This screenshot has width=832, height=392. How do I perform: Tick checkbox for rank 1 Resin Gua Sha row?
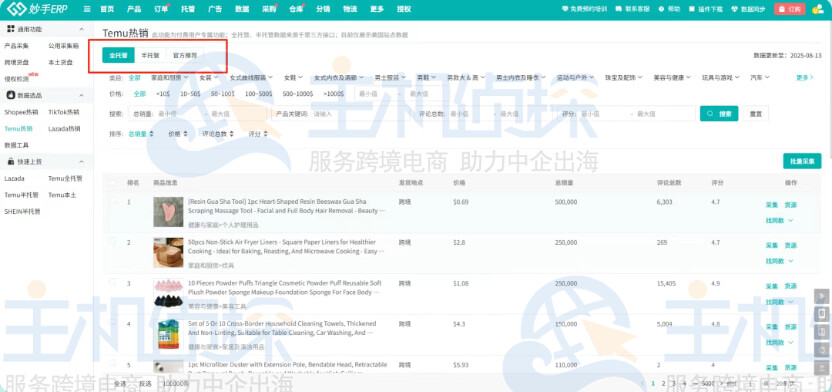coord(112,201)
